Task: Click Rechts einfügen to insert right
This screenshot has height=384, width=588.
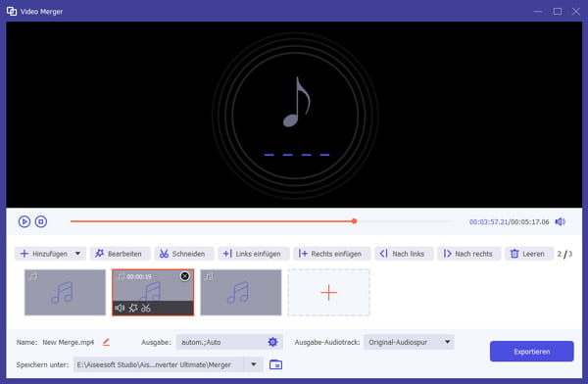Action: [332, 254]
